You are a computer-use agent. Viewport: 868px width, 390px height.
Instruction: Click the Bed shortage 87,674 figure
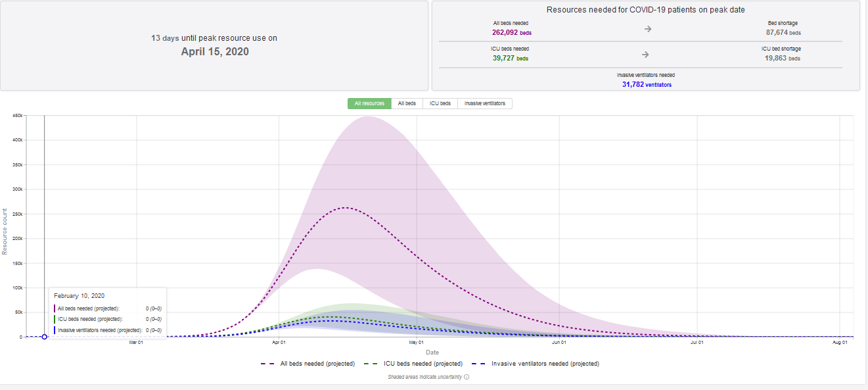point(782,32)
